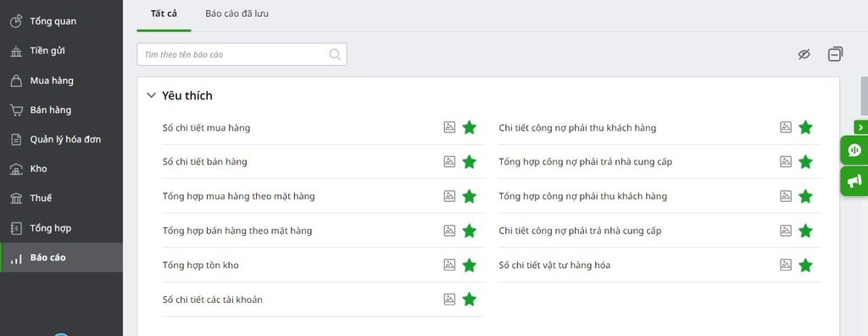The width and height of the screenshot is (868, 336).
Task: Toggle the hidden reports eye icon
Action: pos(804,53)
